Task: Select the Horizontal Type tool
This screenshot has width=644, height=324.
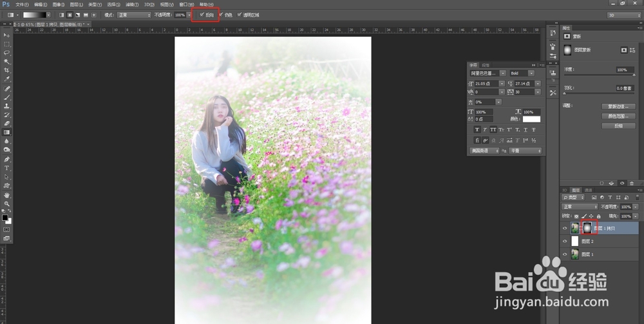Action: click(6, 168)
